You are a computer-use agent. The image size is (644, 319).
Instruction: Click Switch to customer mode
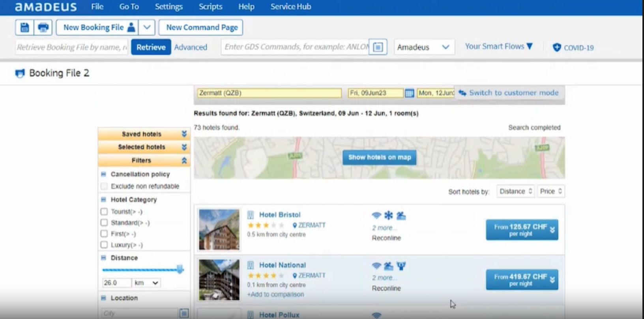pyautogui.click(x=509, y=93)
